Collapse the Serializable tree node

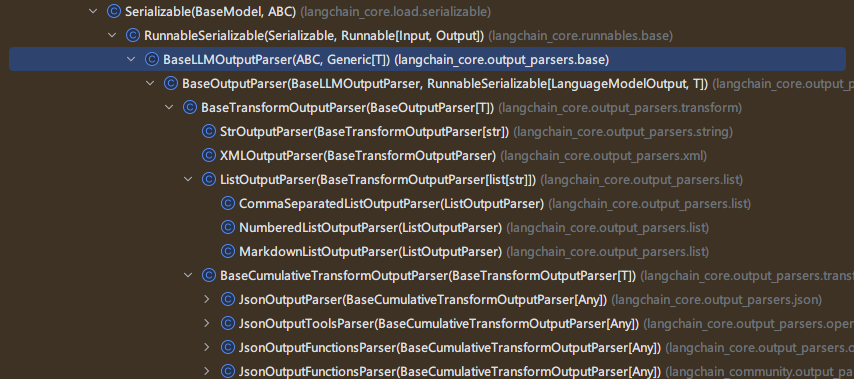[93, 11]
